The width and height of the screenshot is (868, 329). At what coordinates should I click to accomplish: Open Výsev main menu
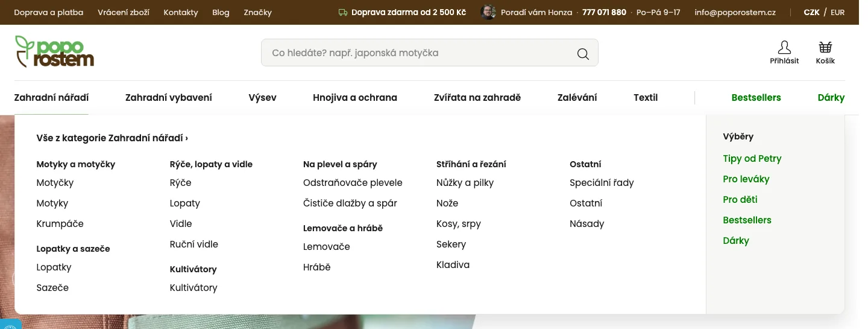[263, 97]
